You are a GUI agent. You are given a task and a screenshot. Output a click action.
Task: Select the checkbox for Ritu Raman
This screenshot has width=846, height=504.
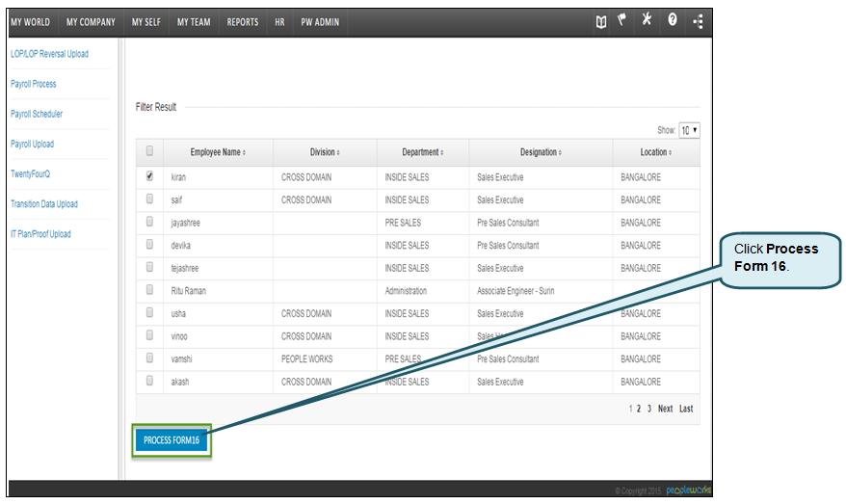click(149, 290)
